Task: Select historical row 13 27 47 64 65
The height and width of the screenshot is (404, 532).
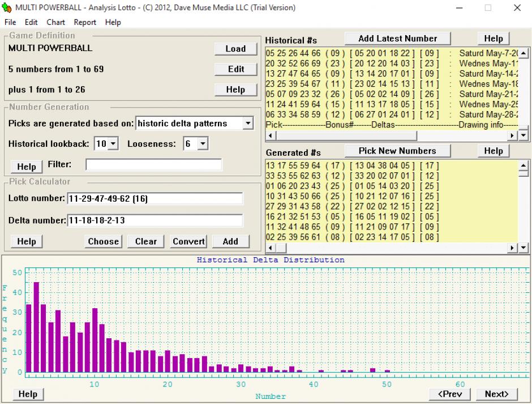Action: tap(392, 74)
